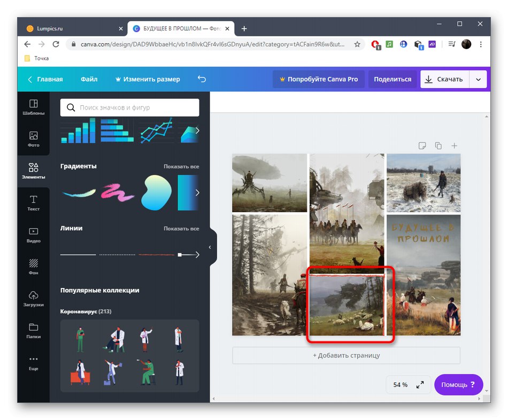This screenshot has height=420, width=508.
Task: Close the БУДУЩЕЕ В ПРОШЛОМ tab
Action: click(227, 28)
